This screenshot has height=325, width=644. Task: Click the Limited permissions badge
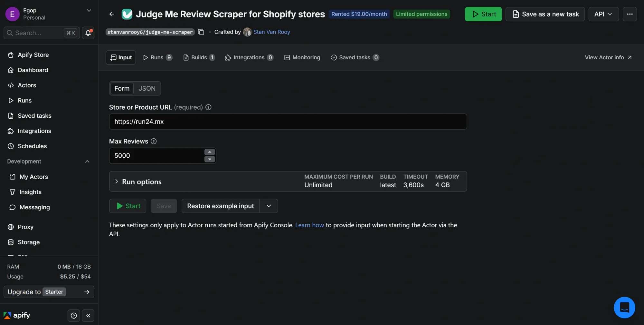(421, 14)
